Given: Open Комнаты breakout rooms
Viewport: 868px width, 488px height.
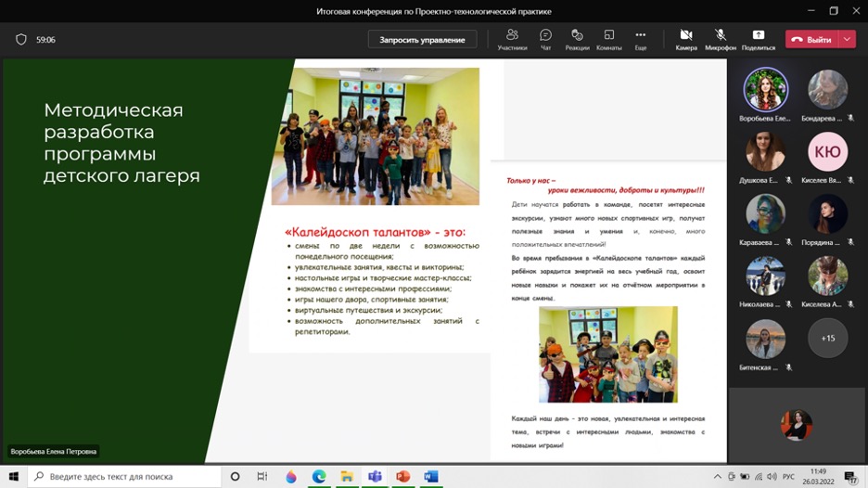Looking at the screenshot, I should (x=608, y=39).
